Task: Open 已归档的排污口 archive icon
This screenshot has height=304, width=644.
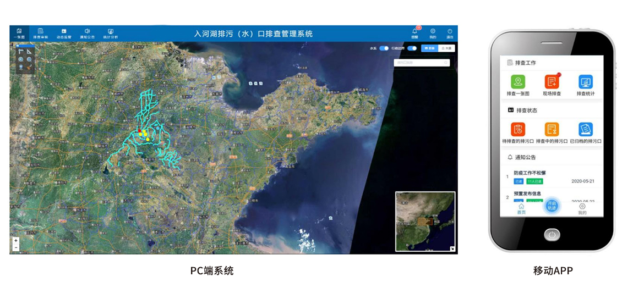Action: (586, 130)
